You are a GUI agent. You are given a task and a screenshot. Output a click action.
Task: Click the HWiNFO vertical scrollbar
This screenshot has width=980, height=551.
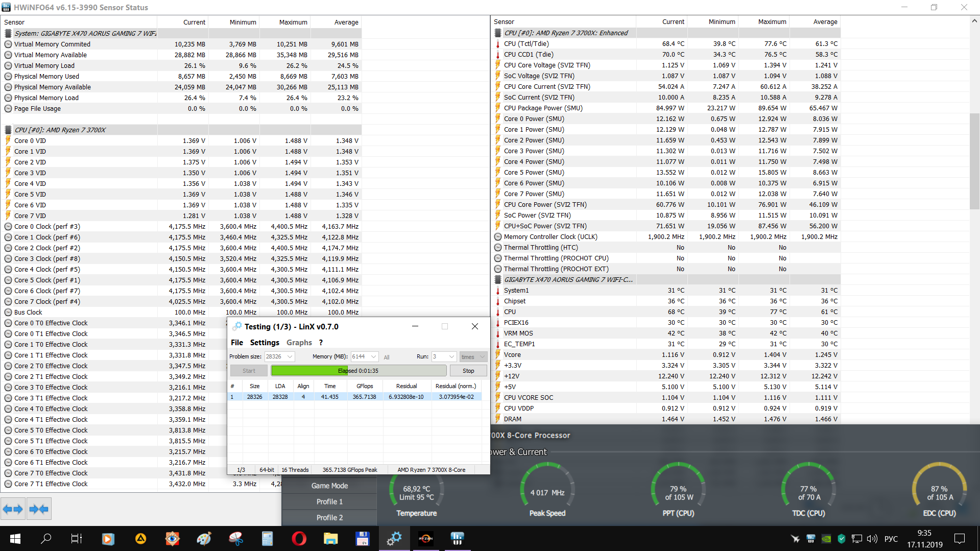click(974, 161)
